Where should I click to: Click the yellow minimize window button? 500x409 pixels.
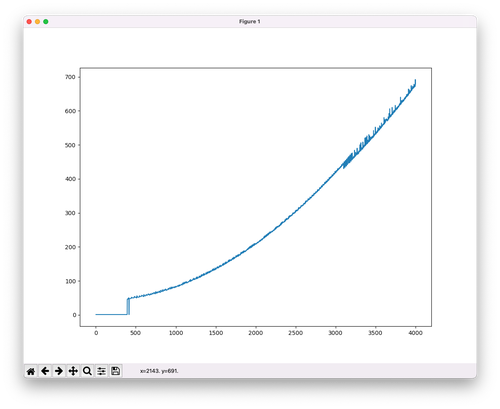click(37, 22)
